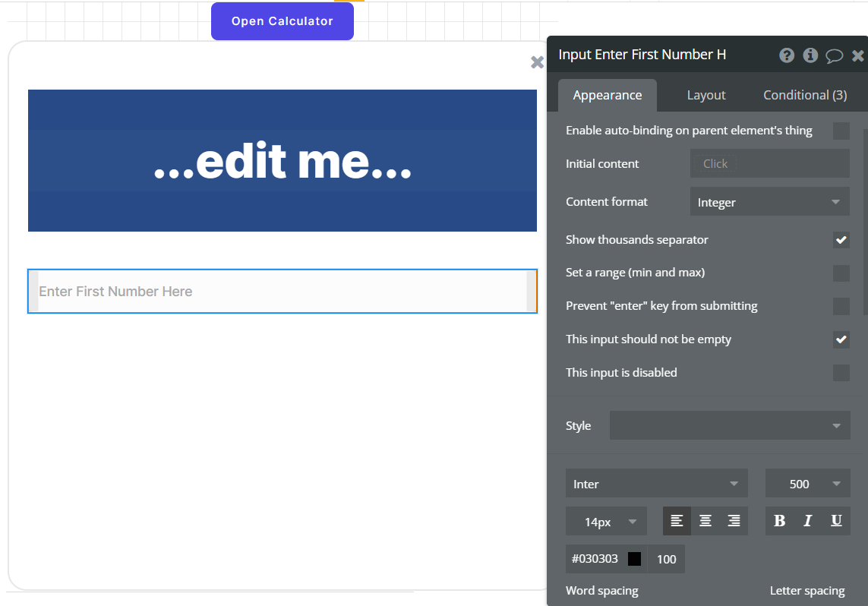Expand the Style dropdown
Image resolution: width=868 pixels, height=606 pixels.
(729, 426)
